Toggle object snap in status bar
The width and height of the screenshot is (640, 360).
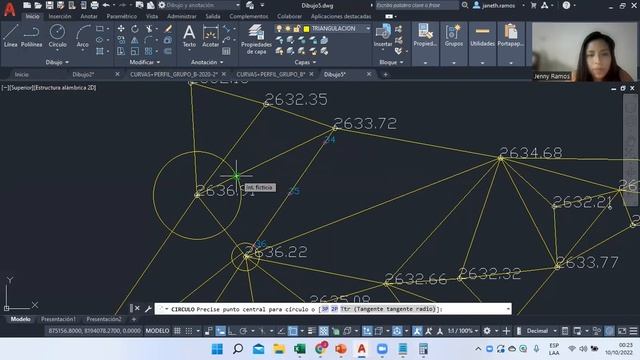tap(293, 331)
